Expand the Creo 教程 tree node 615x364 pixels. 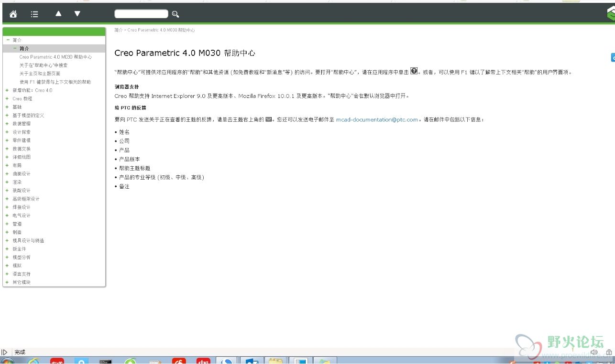point(7,98)
